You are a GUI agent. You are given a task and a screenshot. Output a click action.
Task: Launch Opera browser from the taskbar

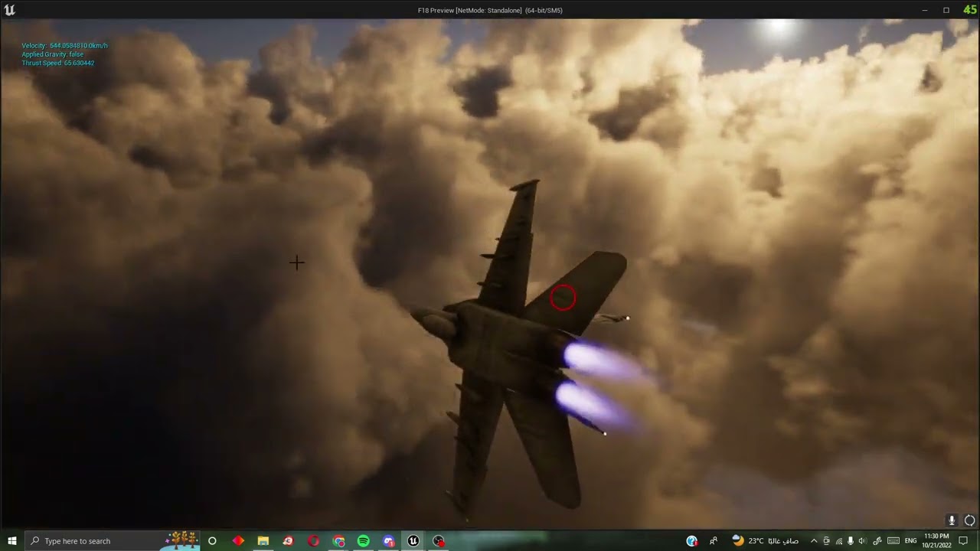click(313, 541)
